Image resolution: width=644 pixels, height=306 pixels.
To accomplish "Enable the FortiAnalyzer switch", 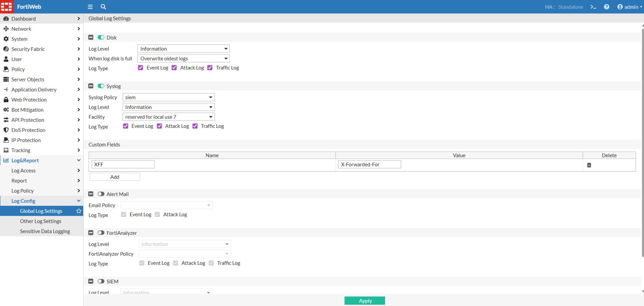I will pyautogui.click(x=101, y=233).
